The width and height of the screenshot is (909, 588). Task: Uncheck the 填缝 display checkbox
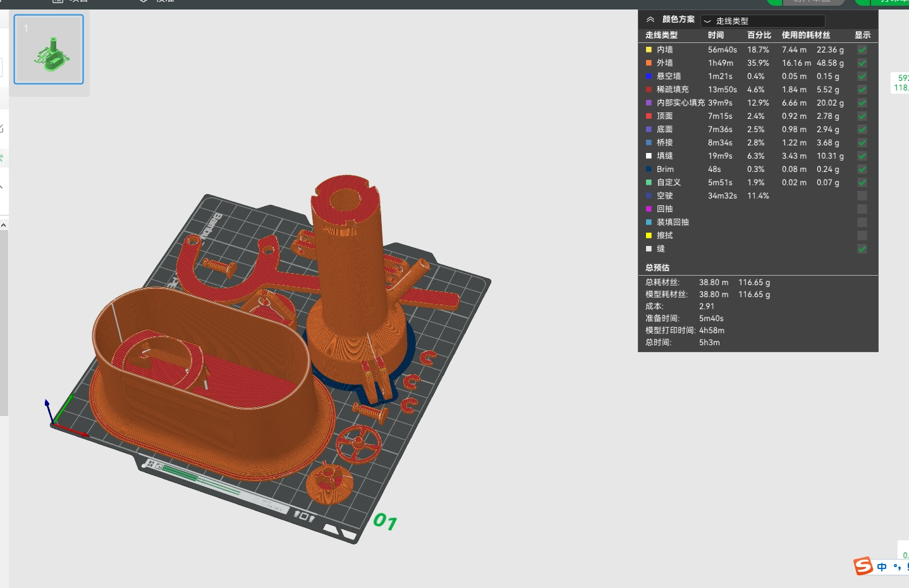point(862,156)
